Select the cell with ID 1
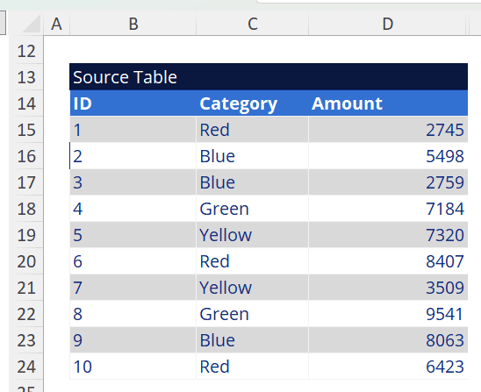 click(133, 130)
